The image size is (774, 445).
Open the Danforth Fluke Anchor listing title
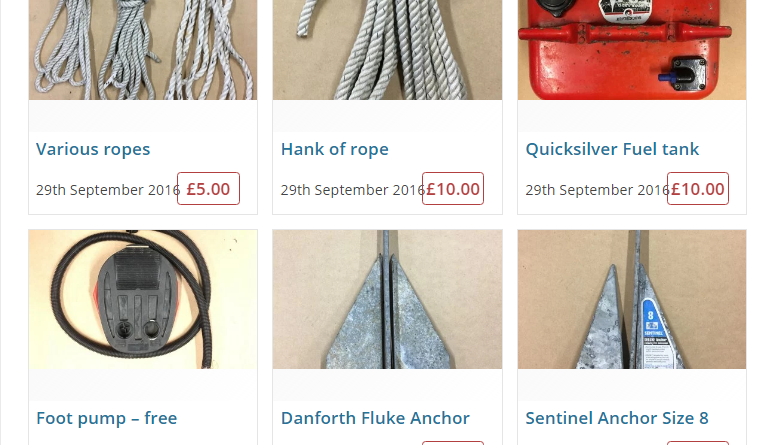pyautogui.click(x=375, y=418)
